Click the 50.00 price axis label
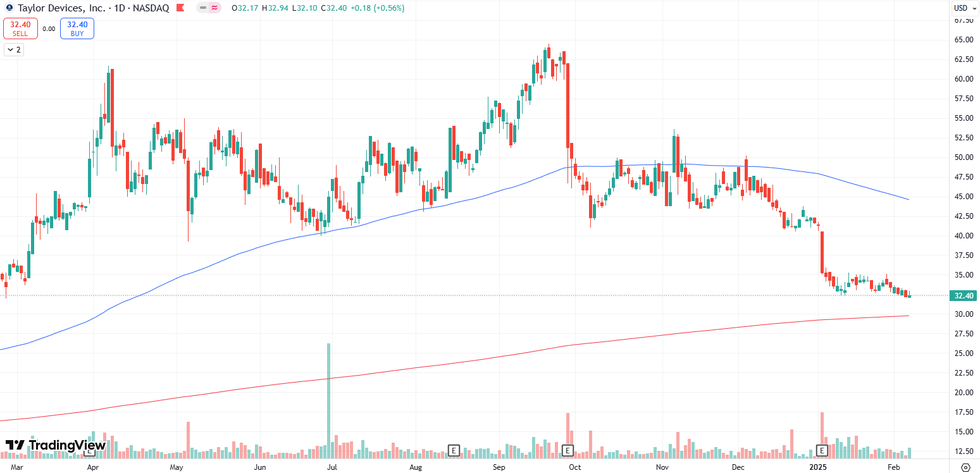Screen dimensions: 980x473 964,157
